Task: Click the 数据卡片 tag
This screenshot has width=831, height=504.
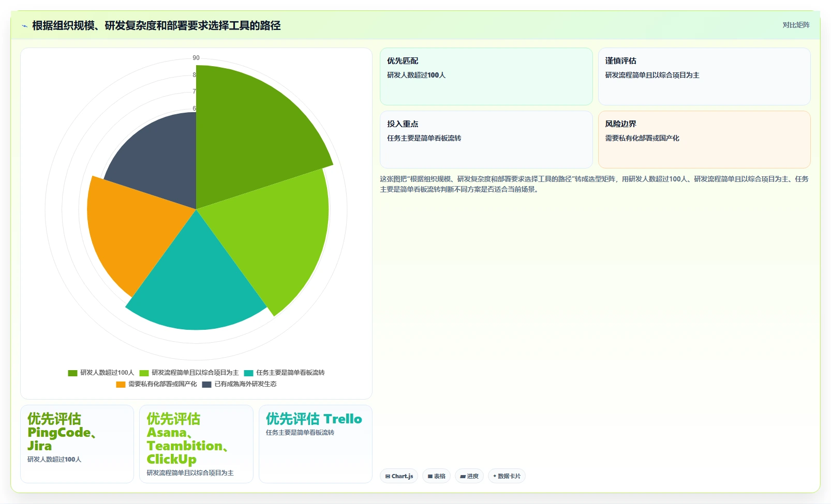Action: [507, 476]
